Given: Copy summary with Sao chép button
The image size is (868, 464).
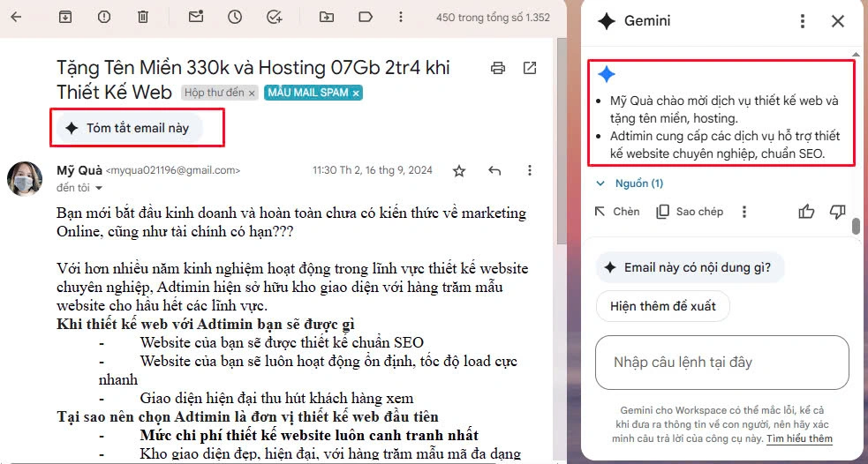Looking at the screenshot, I should point(690,212).
